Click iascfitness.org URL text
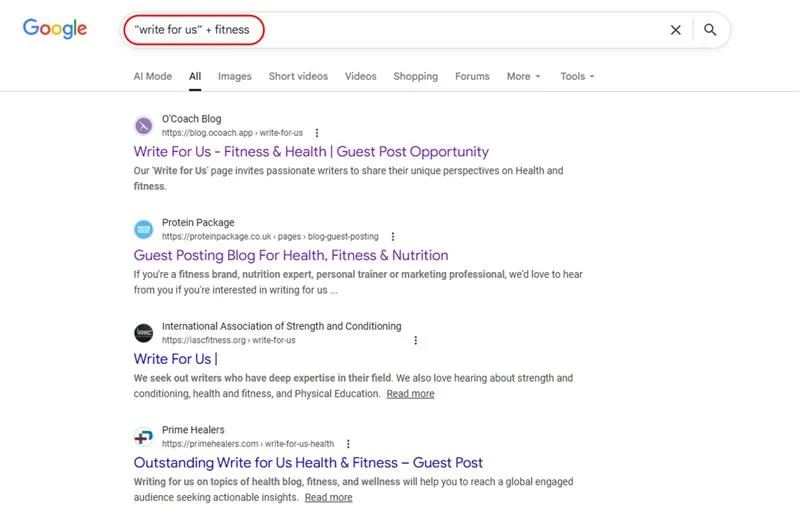This screenshot has width=800, height=517. [229, 340]
